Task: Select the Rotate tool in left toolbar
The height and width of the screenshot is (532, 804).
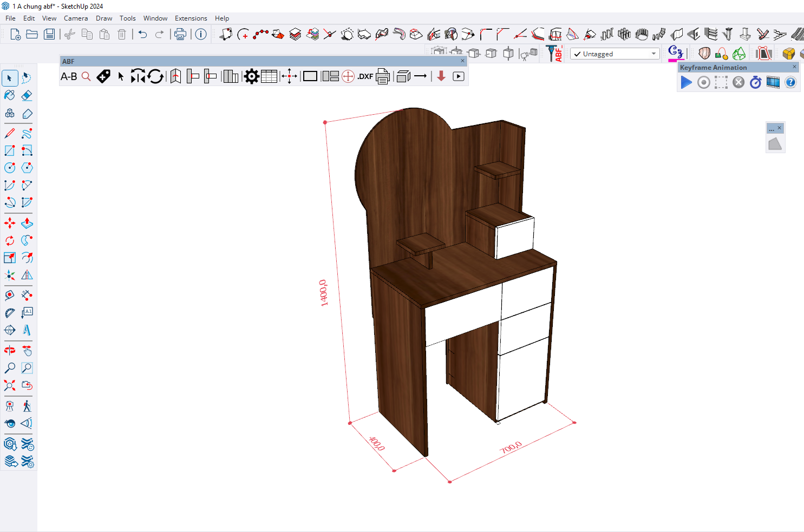Action: click(x=10, y=240)
